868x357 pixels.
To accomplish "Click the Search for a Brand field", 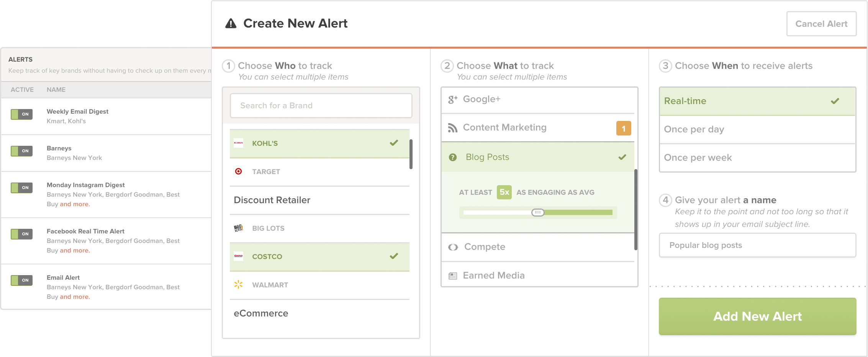I will 321,106.
